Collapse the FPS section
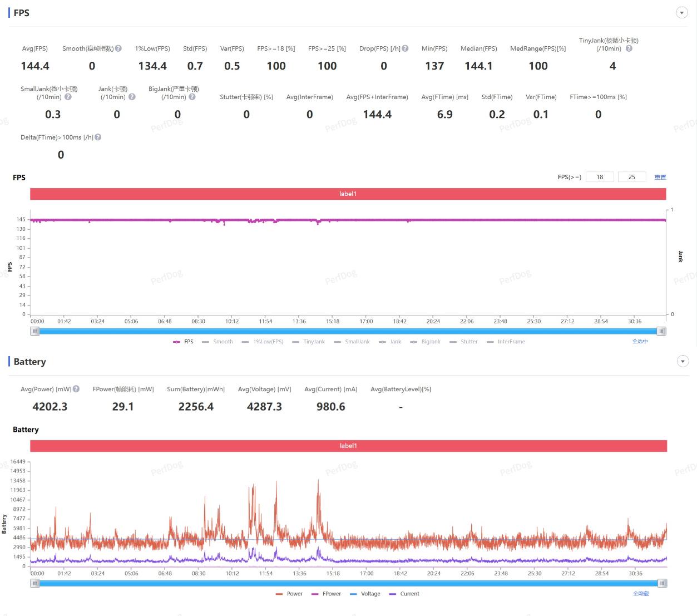This screenshot has height=616, width=697. click(681, 13)
